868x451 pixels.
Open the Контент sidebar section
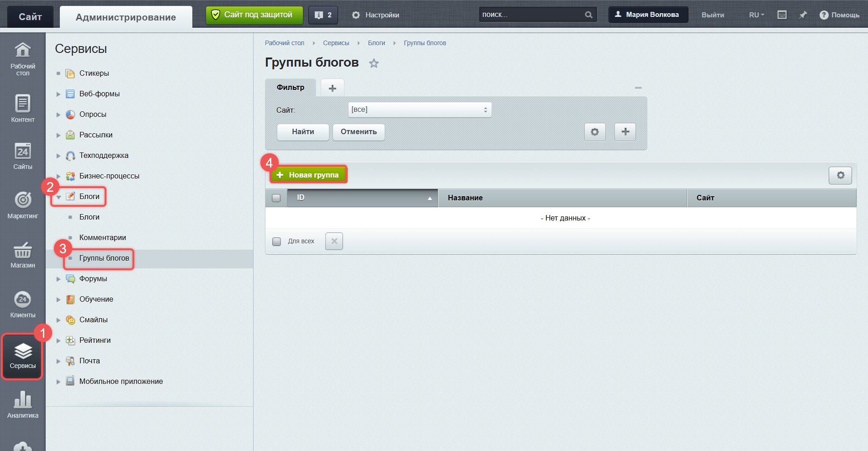click(23, 109)
